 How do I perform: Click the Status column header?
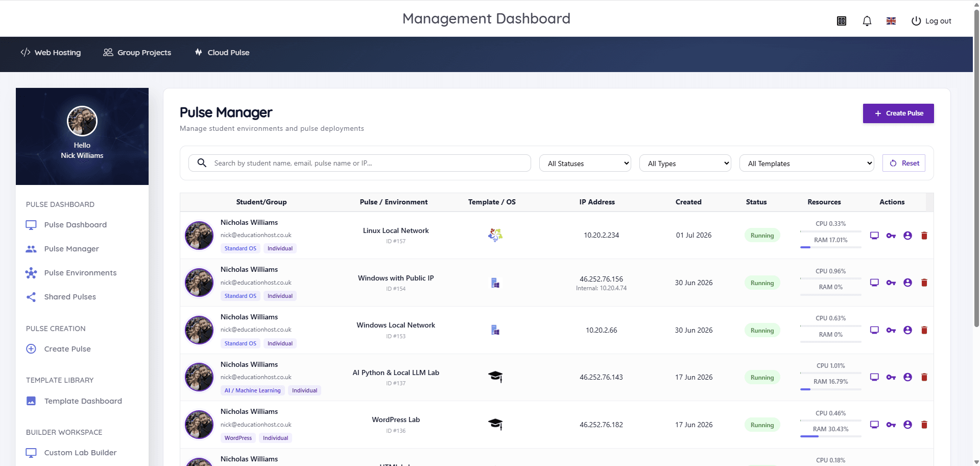tap(756, 202)
